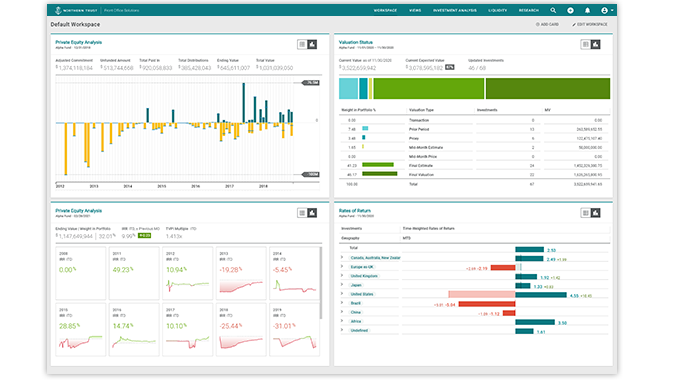
Task: Open the notifications bell icon
Action: click(x=587, y=10)
